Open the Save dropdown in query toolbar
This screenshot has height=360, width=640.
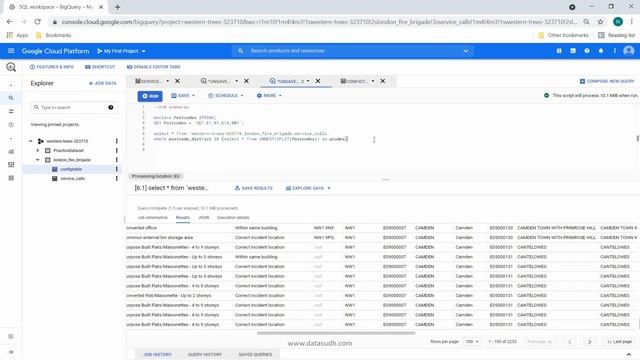pyautogui.click(x=183, y=96)
